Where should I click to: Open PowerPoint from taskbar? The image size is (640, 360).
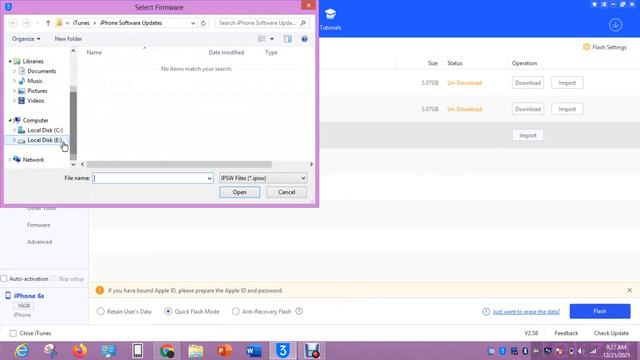coord(224,351)
